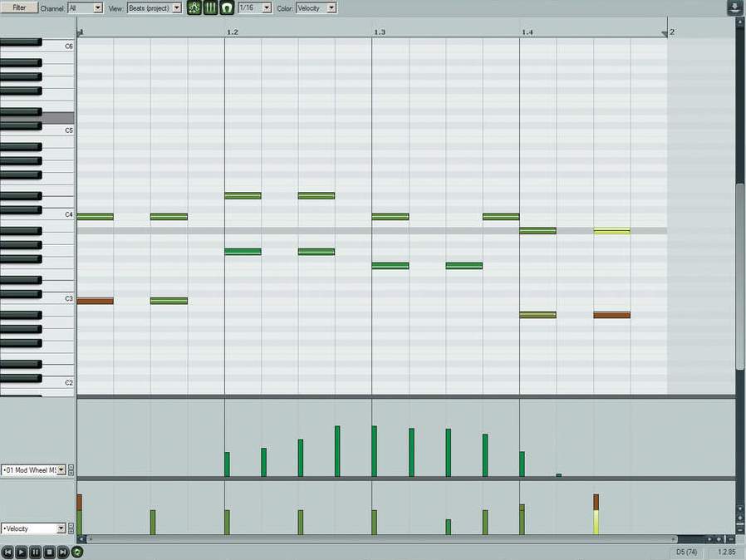Select the yellow highlighted note near 1.4
This screenshot has height=560, width=746.
[611, 231]
